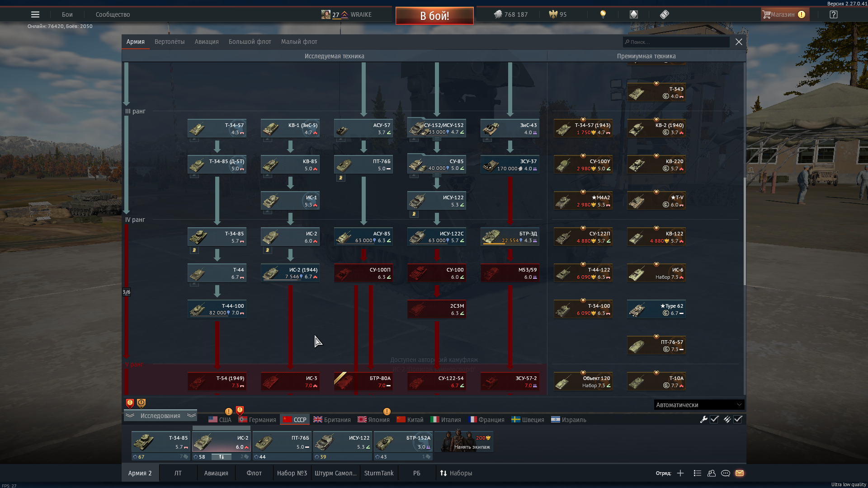This screenshot has height=488, width=868.
Task: Open the ticket coupon icon in top bar
Action: pos(664,14)
